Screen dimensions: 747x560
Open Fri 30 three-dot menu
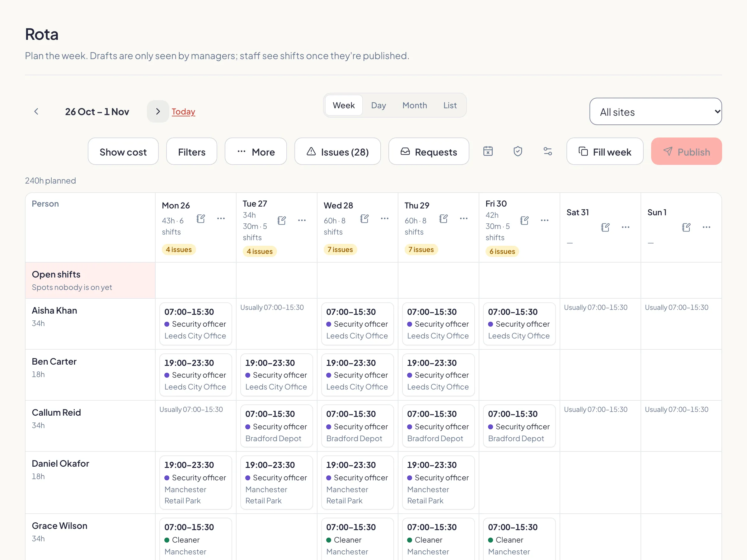pos(544,220)
